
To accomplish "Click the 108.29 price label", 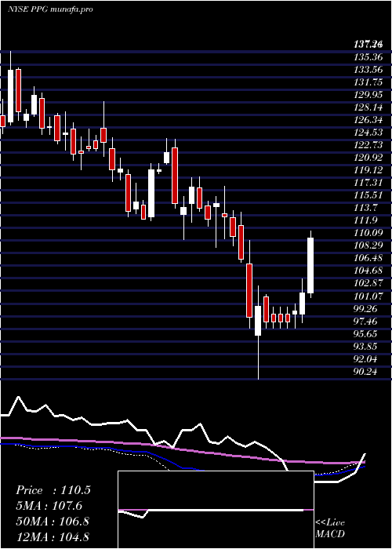I will [368, 245].
